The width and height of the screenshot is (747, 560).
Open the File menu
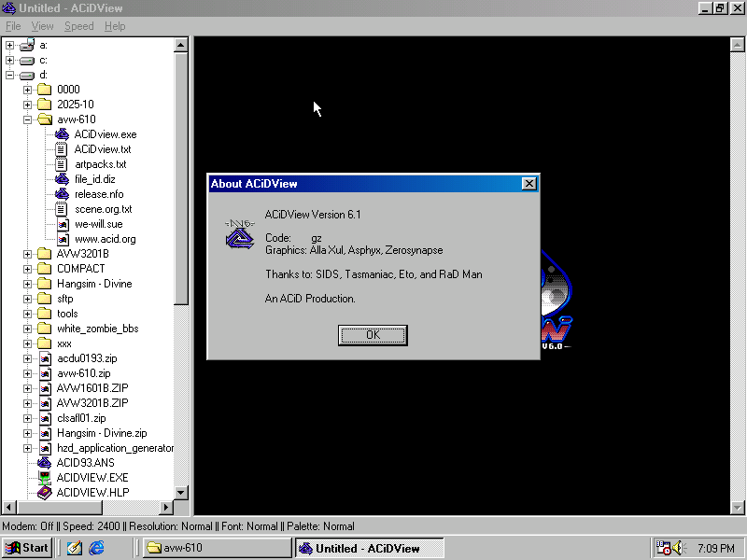pyautogui.click(x=13, y=26)
